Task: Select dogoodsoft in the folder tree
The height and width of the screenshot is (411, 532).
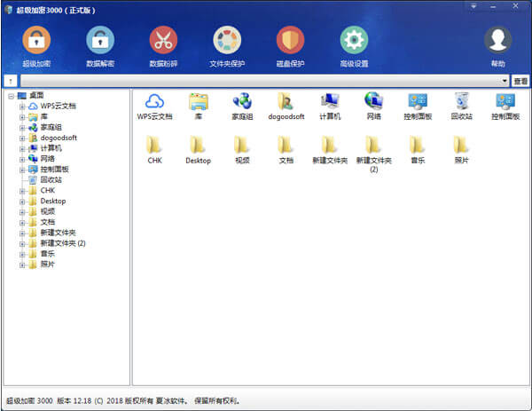Action: [x=53, y=138]
